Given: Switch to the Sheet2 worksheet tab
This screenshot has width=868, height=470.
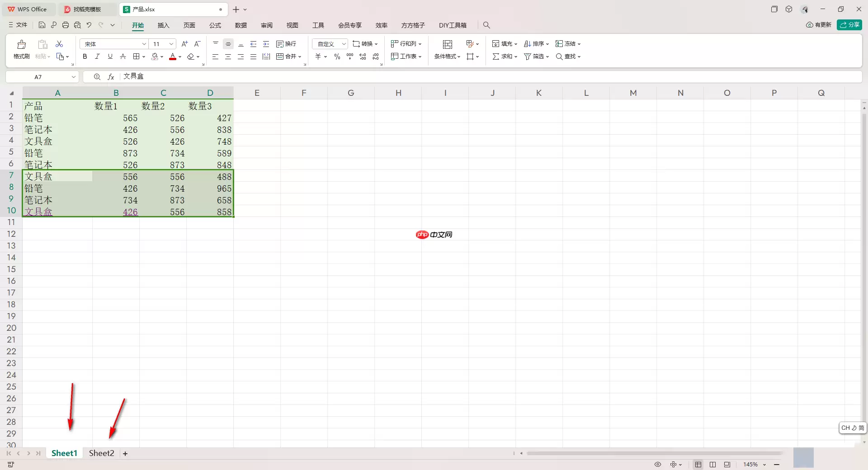Looking at the screenshot, I should coord(101,453).
